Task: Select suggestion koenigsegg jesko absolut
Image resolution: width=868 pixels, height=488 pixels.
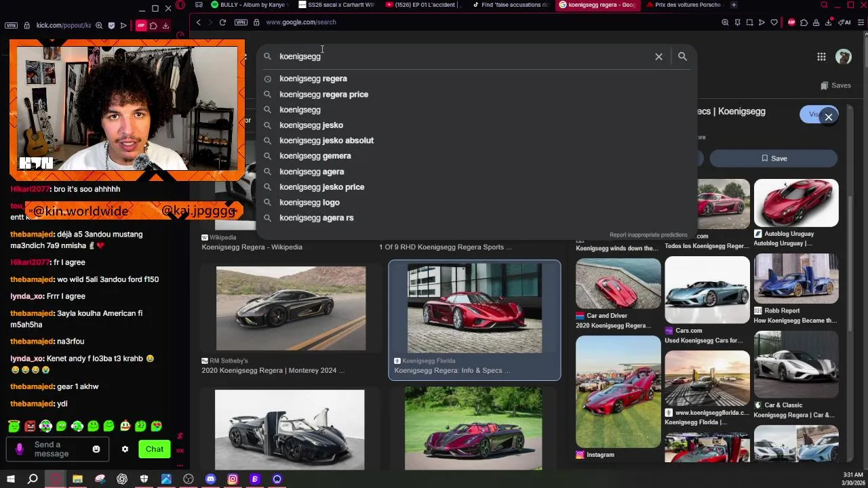Action: pyautogui.click(x=326, y=140)
